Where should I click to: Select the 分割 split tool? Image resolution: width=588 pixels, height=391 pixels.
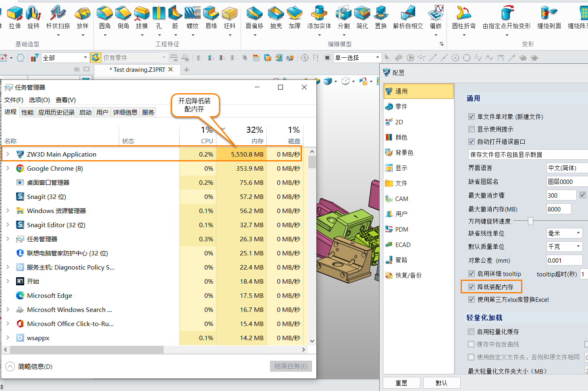[344, 17]
